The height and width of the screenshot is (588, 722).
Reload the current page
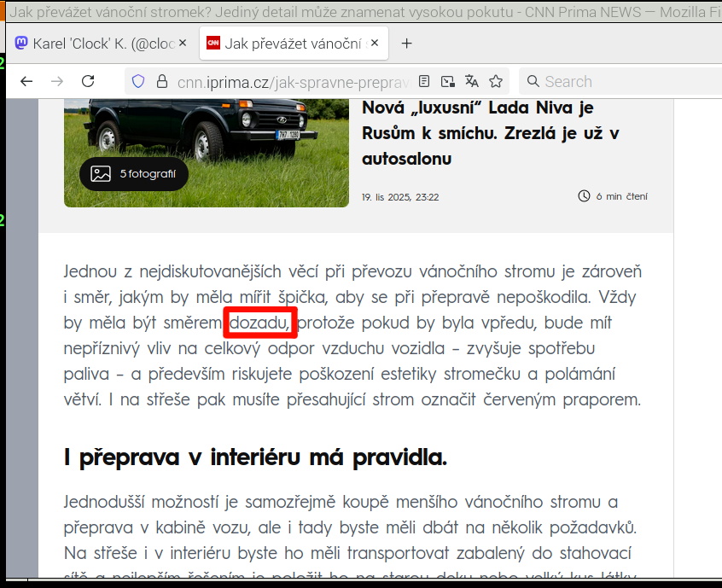point(88,81)
